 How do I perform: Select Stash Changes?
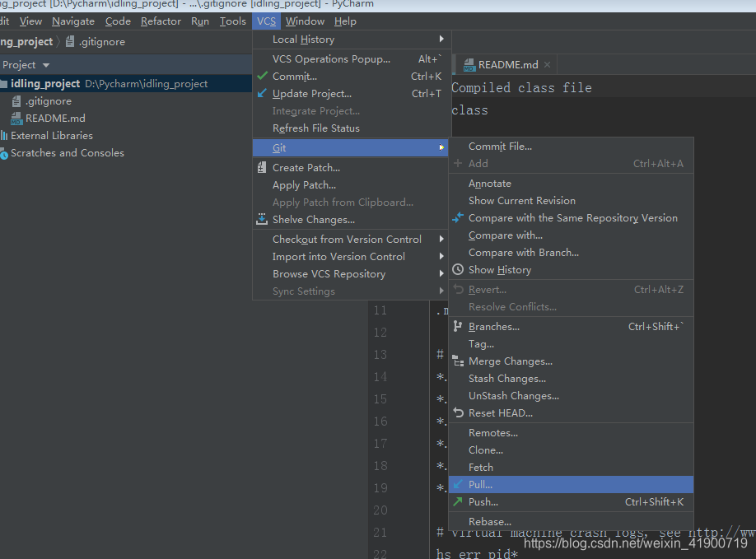tap(572, 378)
